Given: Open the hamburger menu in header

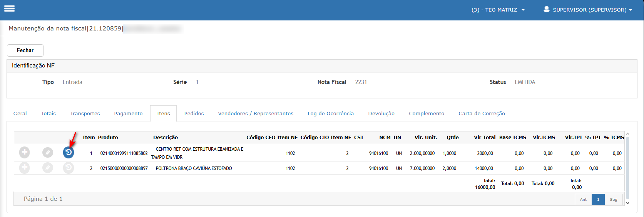Looking at the screenshot, I should tap(9, 8).
